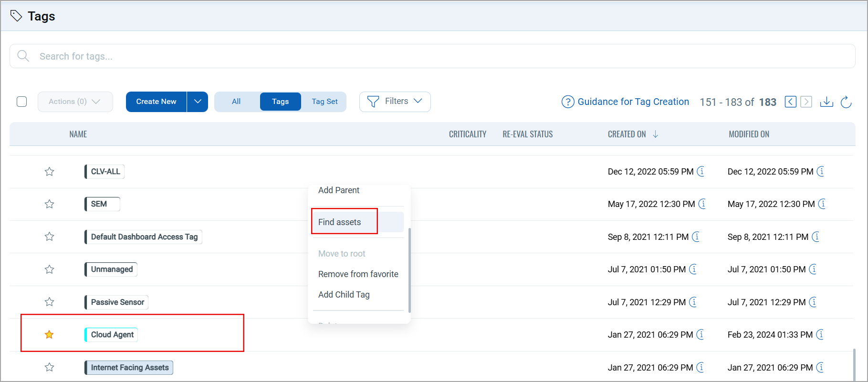Go to previous page of tags

pos(791,102)
